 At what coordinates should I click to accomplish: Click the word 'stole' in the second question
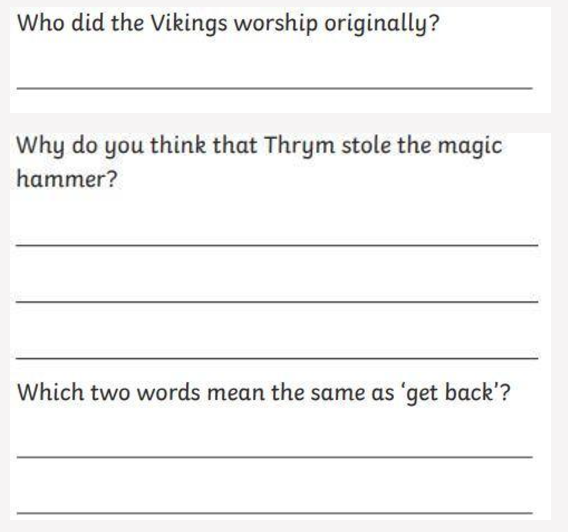(x=367, y=145)
